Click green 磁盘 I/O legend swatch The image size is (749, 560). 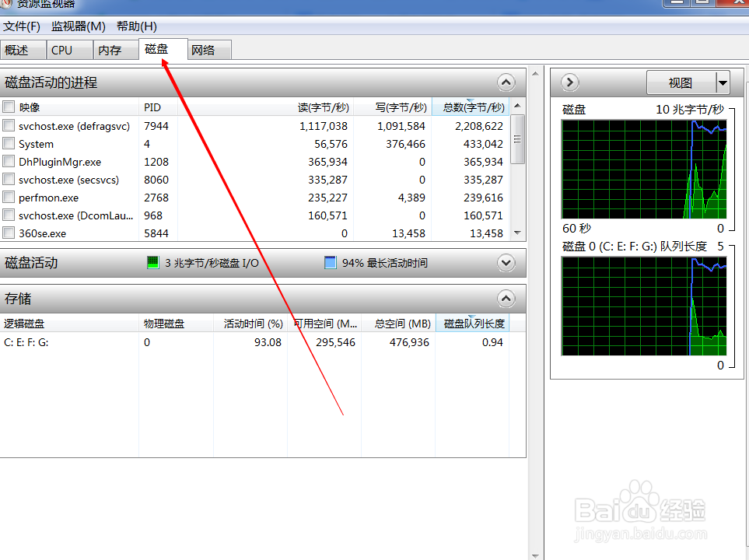[153, 262]
